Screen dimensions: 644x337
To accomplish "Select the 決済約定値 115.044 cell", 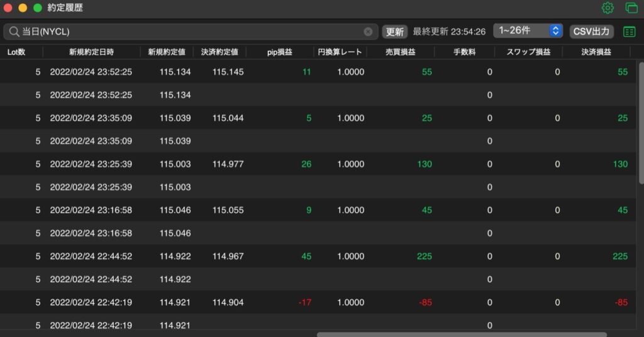I will (228, 118).
